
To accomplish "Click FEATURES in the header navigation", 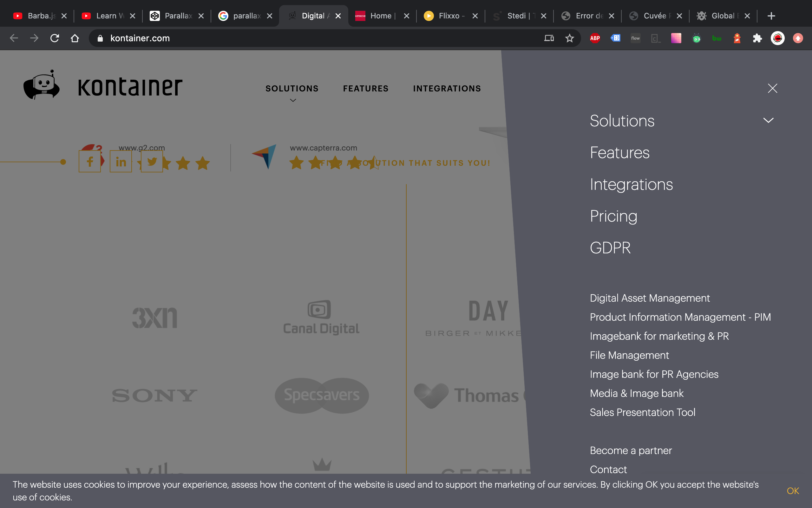I will (366, 89).
